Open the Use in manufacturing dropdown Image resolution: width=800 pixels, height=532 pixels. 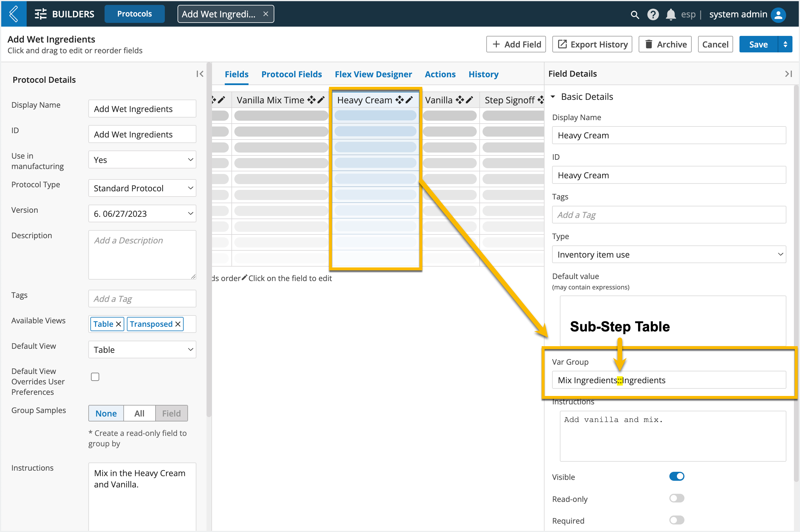[142, 159]
